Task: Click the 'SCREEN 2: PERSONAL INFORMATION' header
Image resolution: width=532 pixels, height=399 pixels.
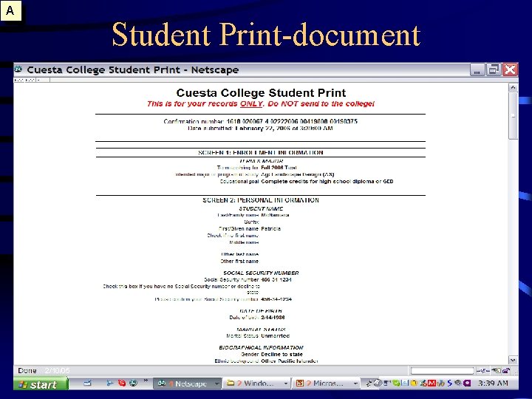Action: [x=261, y=200]
